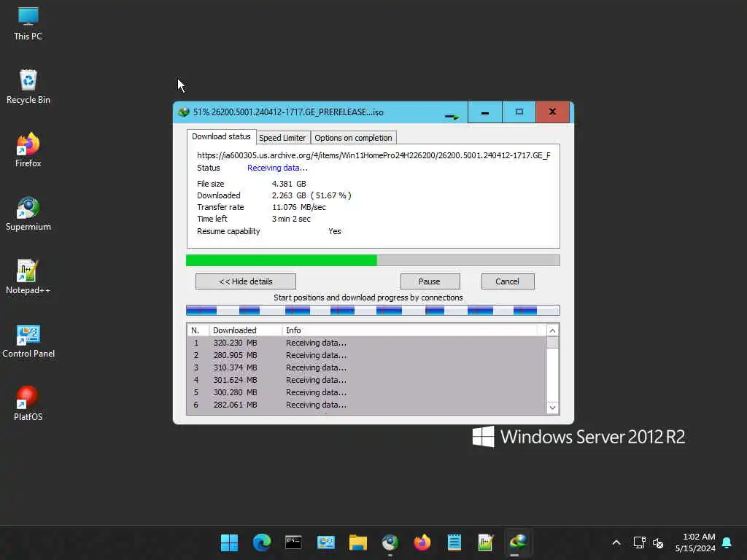Open Notepad++ desktop shortcut
This screenshot has width=747, height=560.
[28, 277]
